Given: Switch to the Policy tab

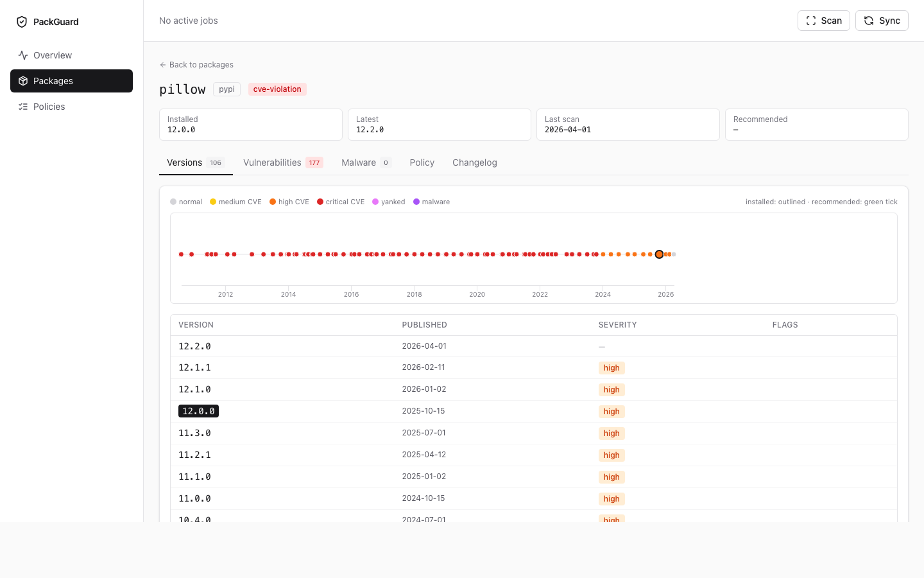Looking at the screenshot, I should tap(422, 163).
